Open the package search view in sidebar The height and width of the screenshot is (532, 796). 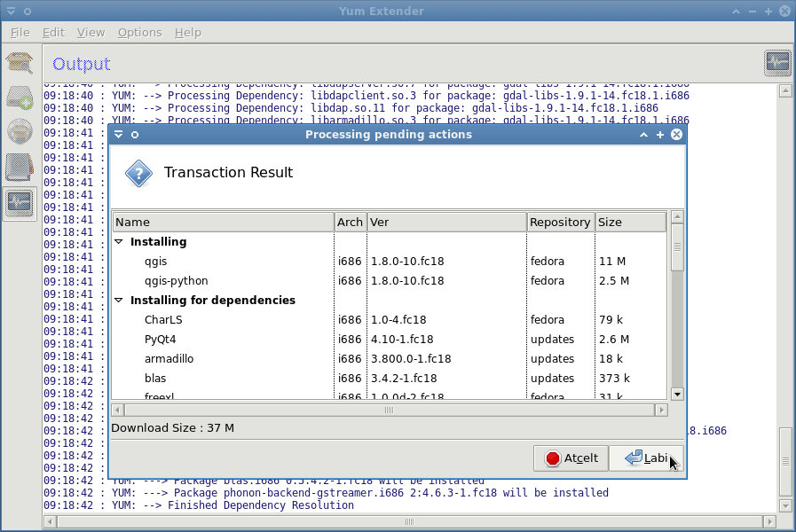(x=20, y=63)
